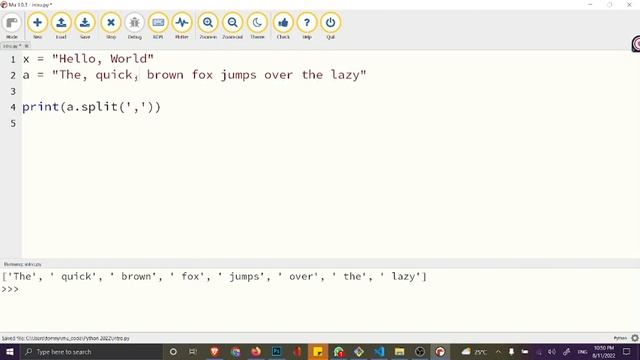Save the script with Save icon
640x360 pixels.
coord(85,26)
